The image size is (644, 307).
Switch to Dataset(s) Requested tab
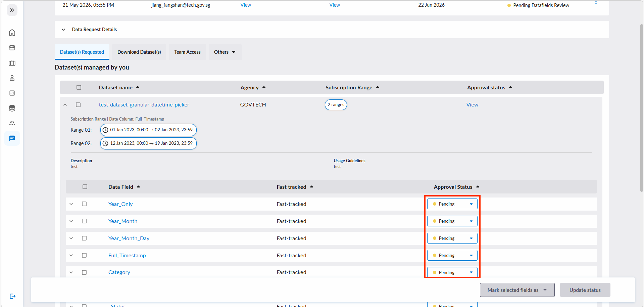coord(82,52)
